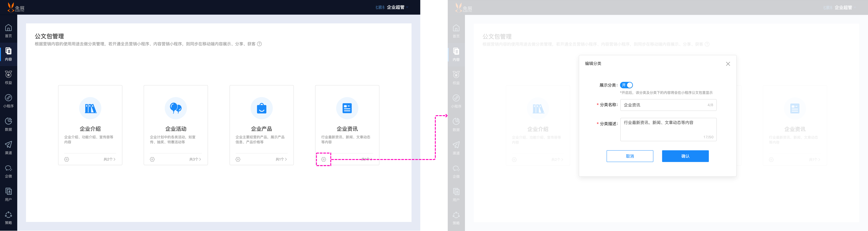Select 内容 in the undimmed page's sidebar

click(8, 54)
